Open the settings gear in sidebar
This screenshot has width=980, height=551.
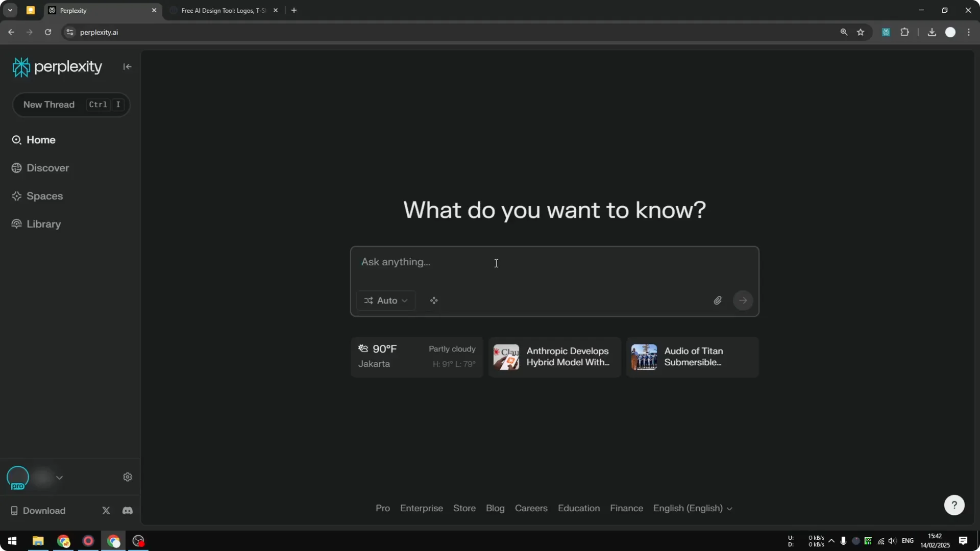128,477
